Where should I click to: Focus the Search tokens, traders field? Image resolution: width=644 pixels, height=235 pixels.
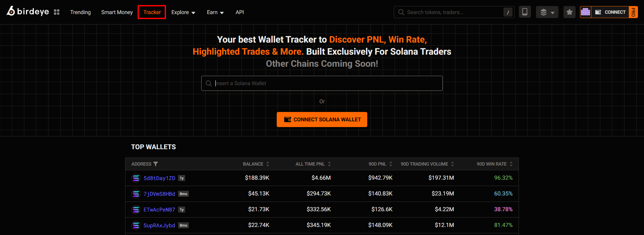pyautogui.click(x=454, y=12)
